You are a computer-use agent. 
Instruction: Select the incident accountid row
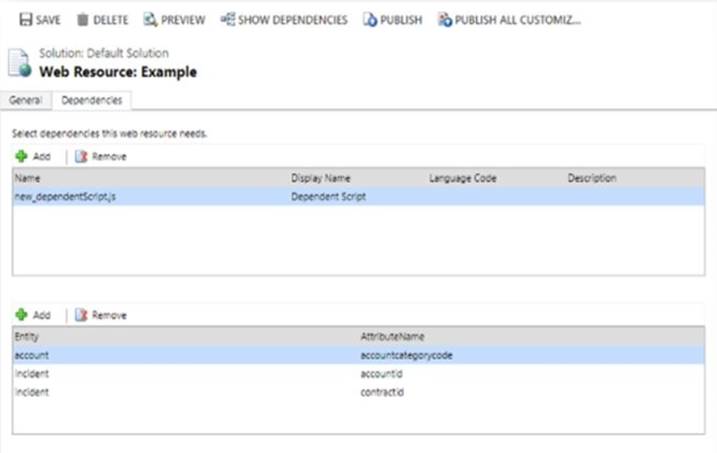coord(200,372)
